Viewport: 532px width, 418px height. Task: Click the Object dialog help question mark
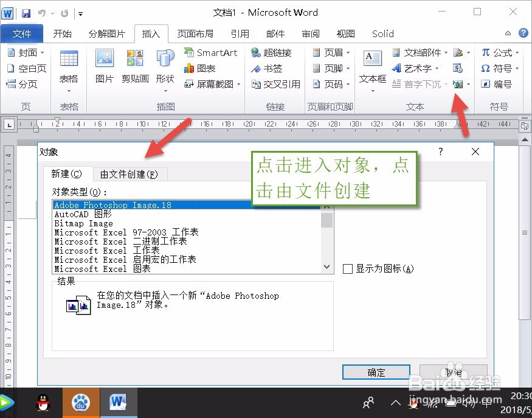pos(440,152)
